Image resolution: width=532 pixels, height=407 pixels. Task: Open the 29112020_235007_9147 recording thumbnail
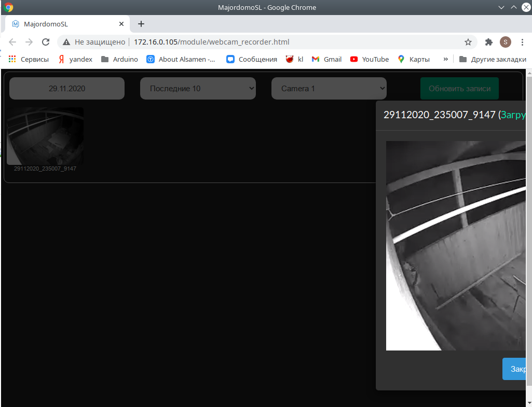[x=45, y=136]
